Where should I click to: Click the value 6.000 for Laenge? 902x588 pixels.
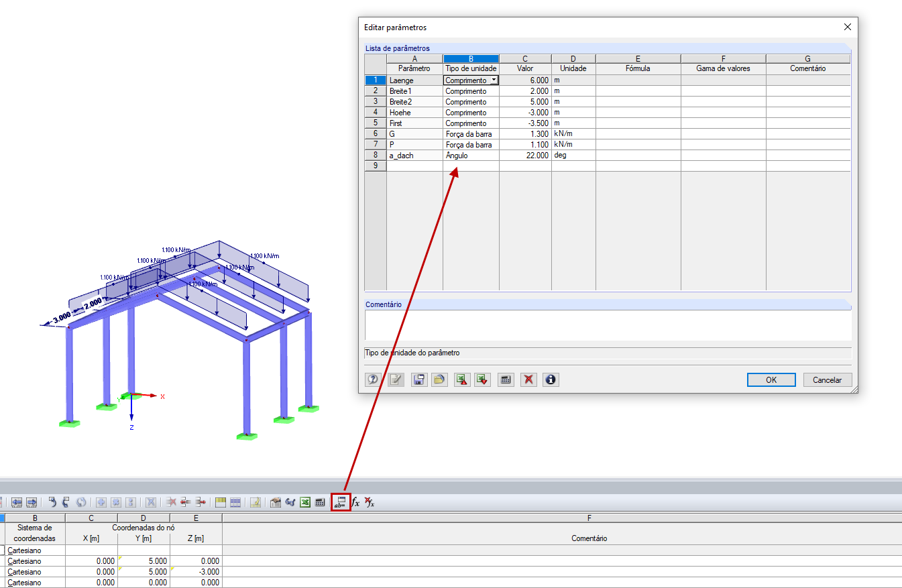(525, 80)
